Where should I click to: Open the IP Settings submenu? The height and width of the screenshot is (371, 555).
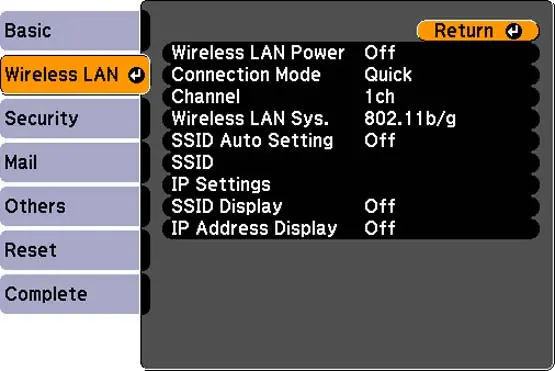click(351, 184)
